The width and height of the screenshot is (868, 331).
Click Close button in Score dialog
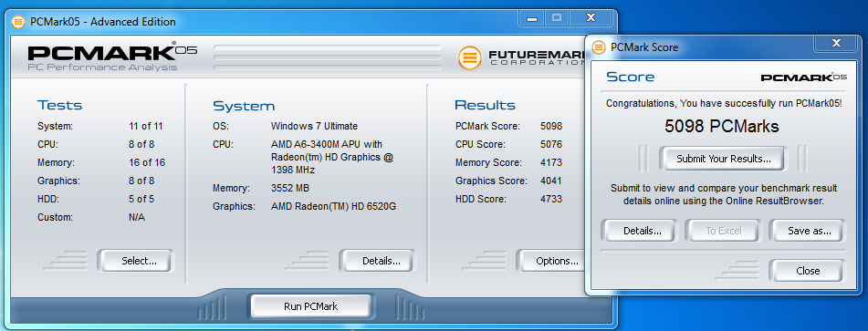[x=807, y=271]
